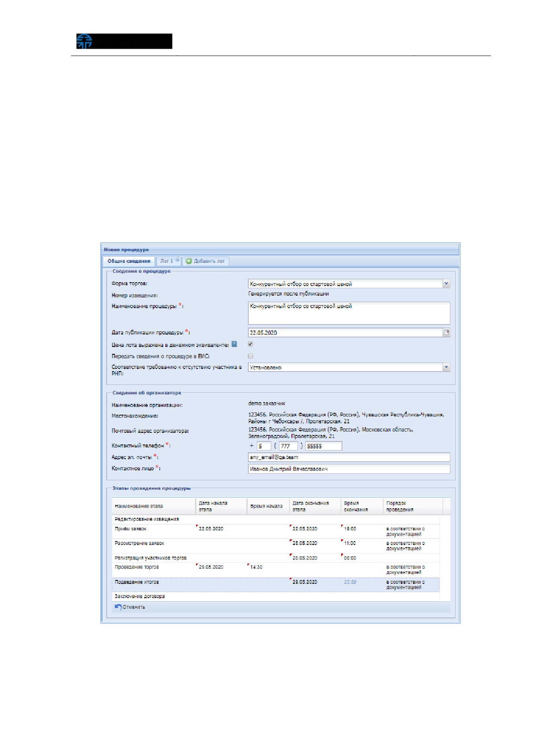Viewport: 535px width, 756px height.
Task: Click end time 11:00 in Рассмотрение заявок row
Action: click(x=350, y=543)
